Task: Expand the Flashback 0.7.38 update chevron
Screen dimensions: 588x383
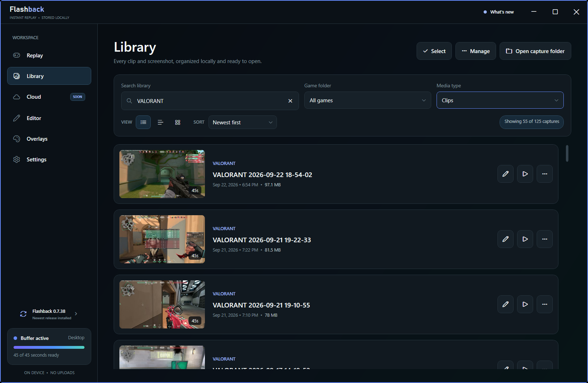Action: (x=76, y=314)
